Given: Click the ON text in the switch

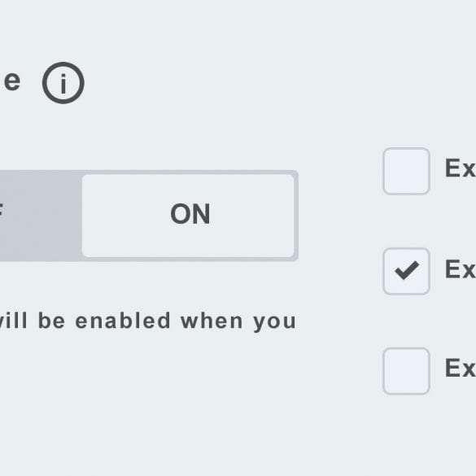Looking at the screenshot, I should click(190, 214).
